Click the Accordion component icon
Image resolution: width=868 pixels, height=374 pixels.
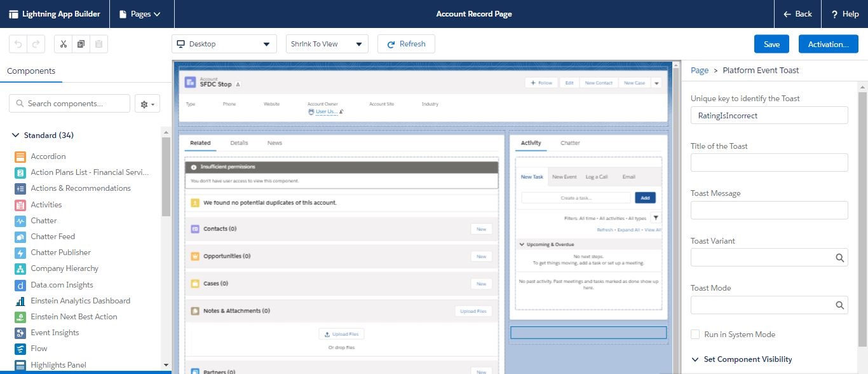point(20,156)
